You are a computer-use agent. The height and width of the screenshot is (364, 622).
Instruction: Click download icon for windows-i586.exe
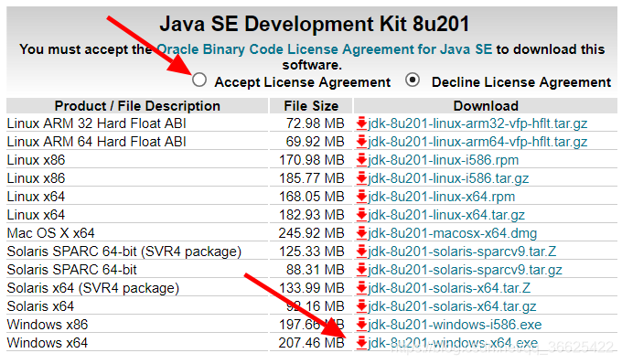coord(361,325)
